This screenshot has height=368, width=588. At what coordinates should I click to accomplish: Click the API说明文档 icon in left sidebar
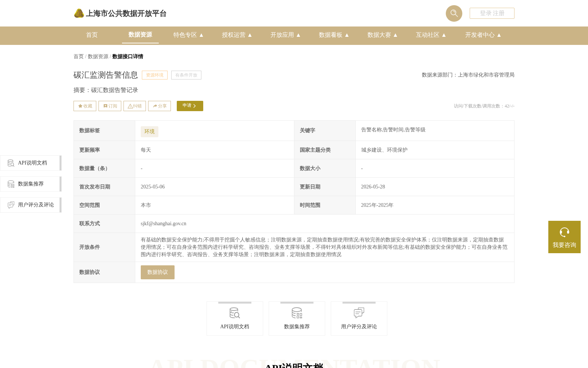point(11,163)
